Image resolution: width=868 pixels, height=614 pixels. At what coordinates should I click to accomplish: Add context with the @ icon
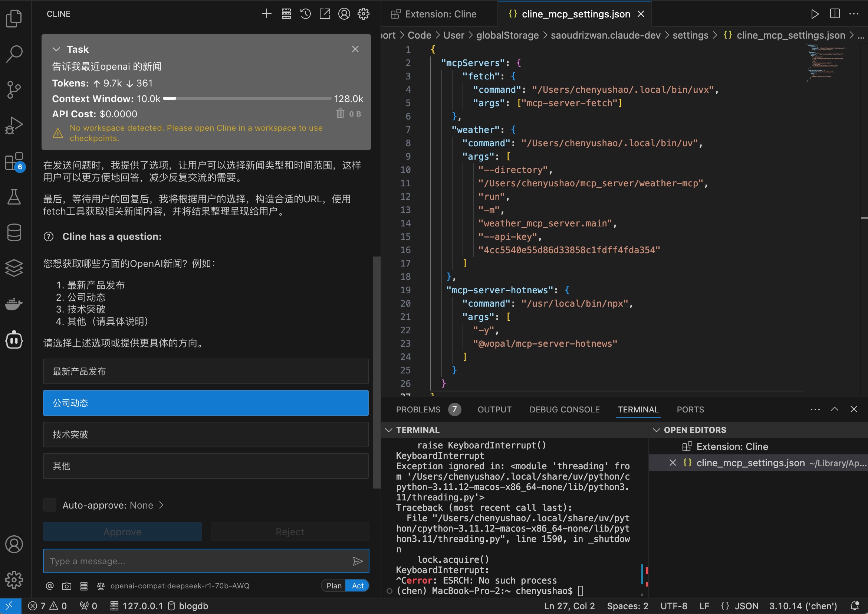tap(50, 586)
